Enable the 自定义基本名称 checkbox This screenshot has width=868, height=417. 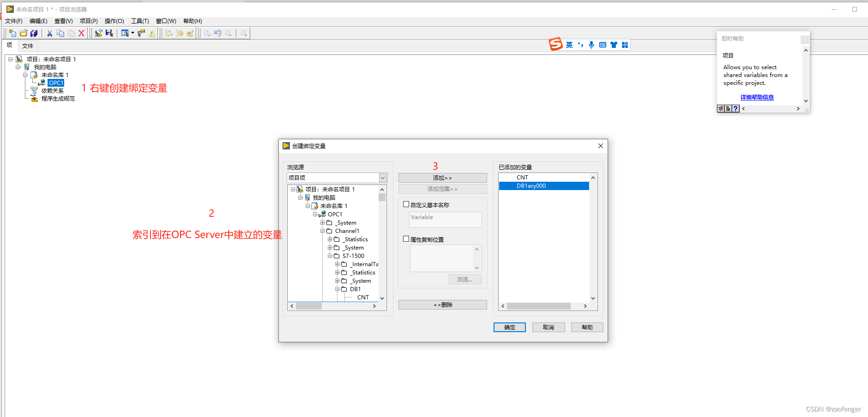406,204
